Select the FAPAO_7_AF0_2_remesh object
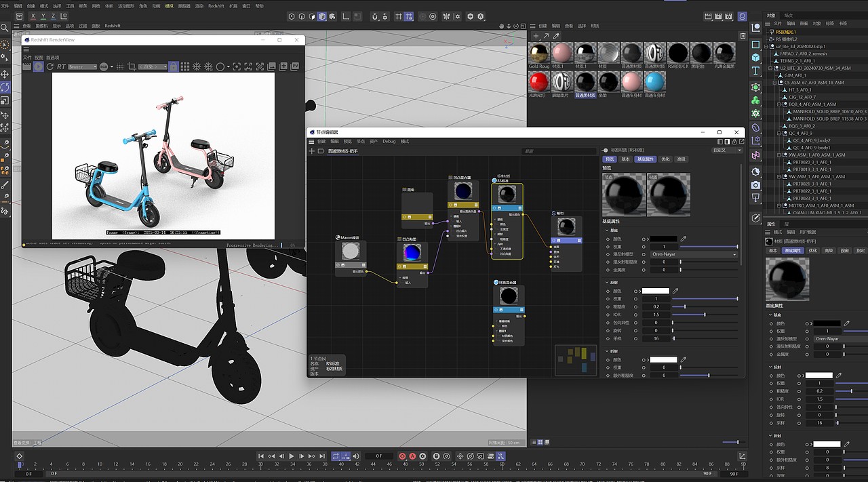This screenshot has height=482, width=868. tap(803, 54)
